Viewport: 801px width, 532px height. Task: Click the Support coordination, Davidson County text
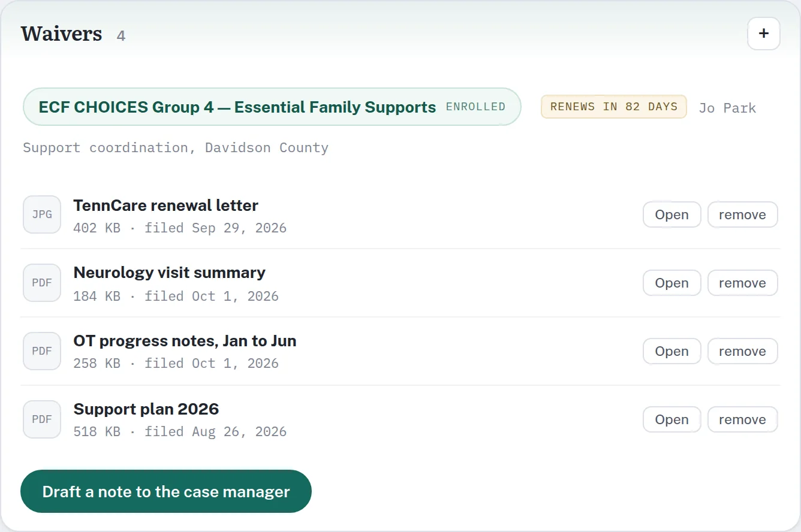176,147
